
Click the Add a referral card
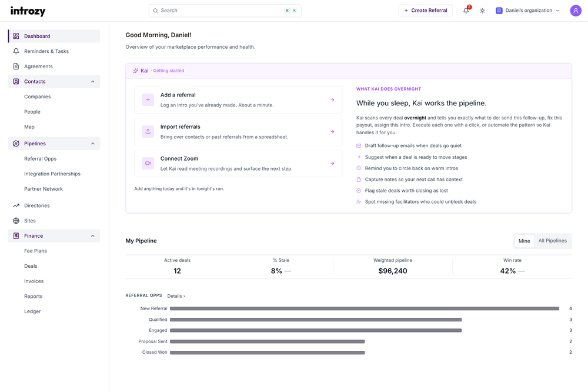click(x=238, y=100)
